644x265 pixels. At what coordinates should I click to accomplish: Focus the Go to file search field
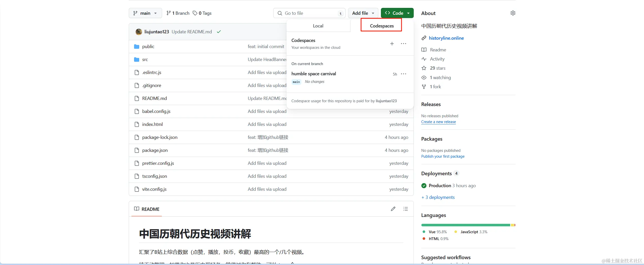pos(309,13)
